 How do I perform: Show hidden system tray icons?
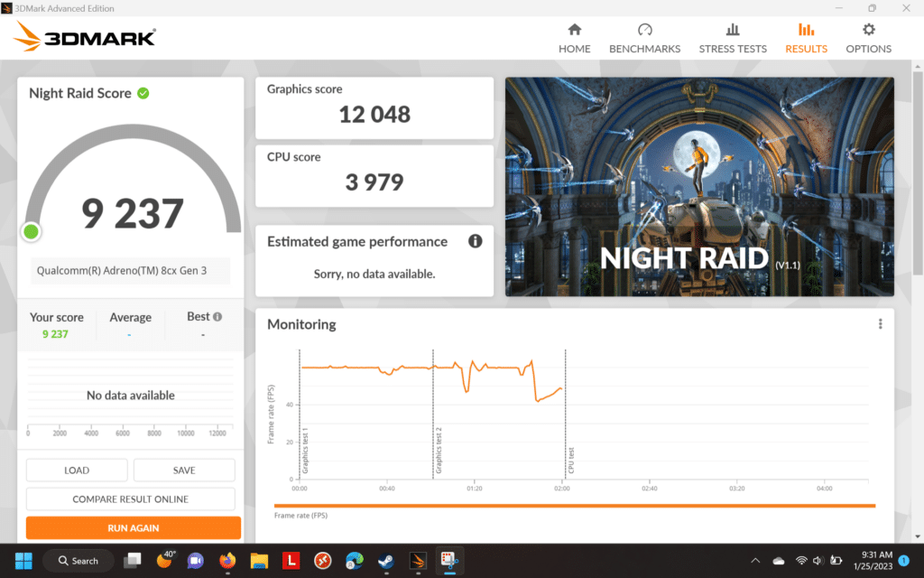click(755, 560)
